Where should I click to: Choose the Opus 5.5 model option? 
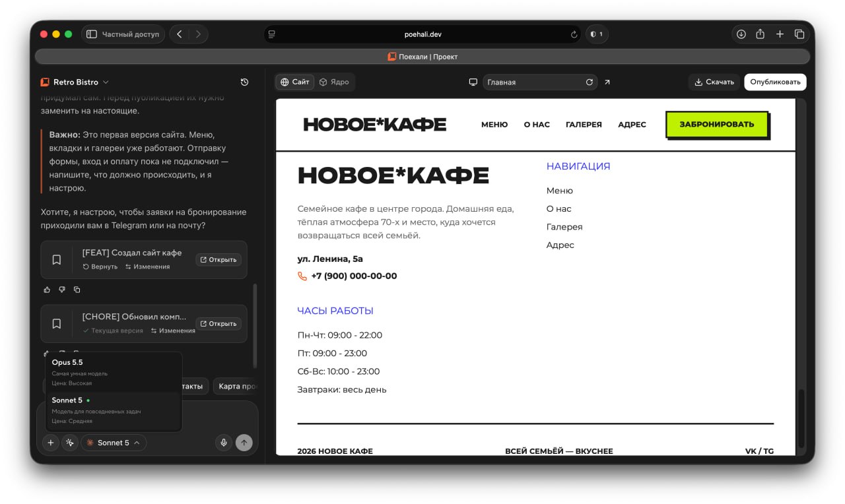114,373
